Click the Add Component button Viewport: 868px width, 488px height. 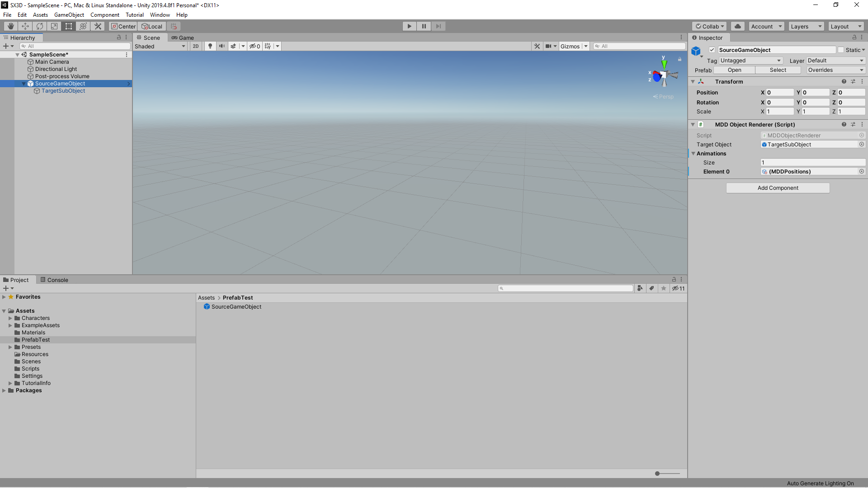(778, 188)
